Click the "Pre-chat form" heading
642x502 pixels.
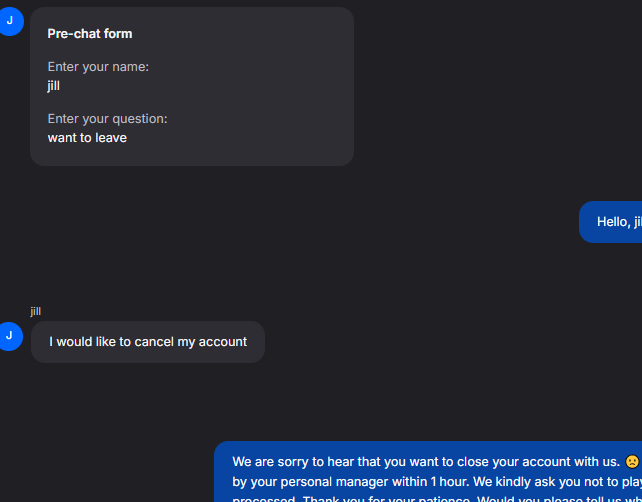click(x=90, y=34)
